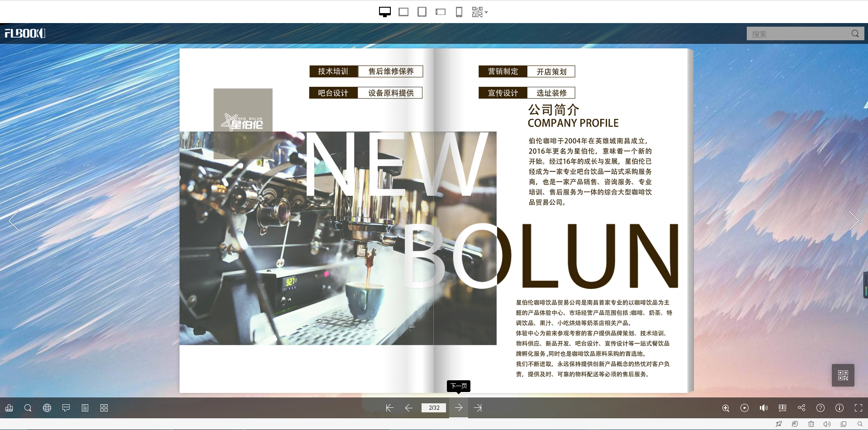
Task: Toggle fullscreen mode
Action: pos(859,408)
